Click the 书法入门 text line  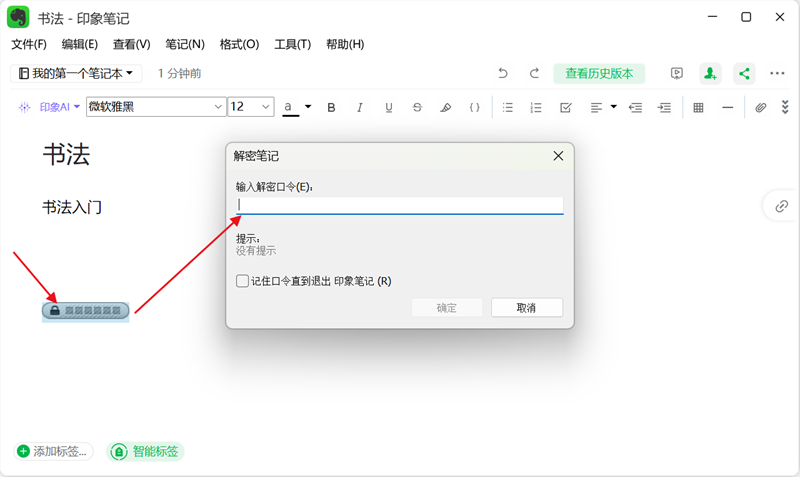[x=72, y=208]
